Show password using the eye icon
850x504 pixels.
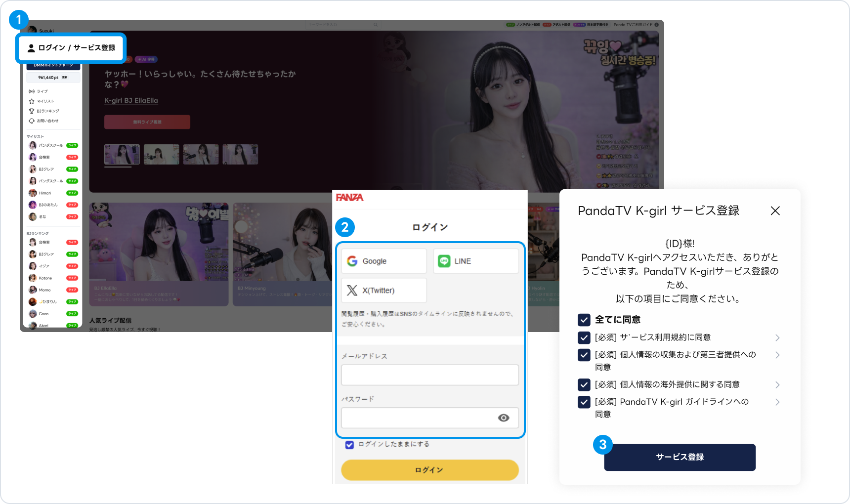click(504, 418)
